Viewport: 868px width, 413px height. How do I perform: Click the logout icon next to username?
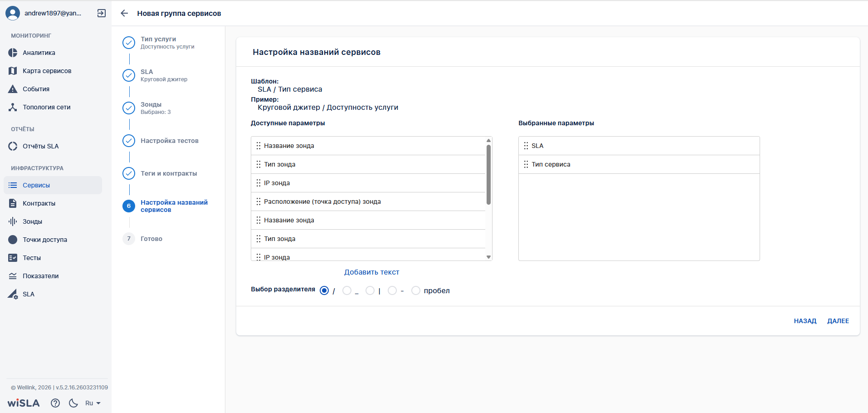(102, 13)
